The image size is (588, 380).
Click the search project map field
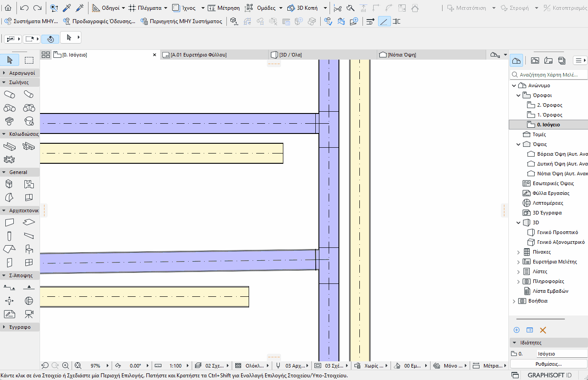pos(549,75)
